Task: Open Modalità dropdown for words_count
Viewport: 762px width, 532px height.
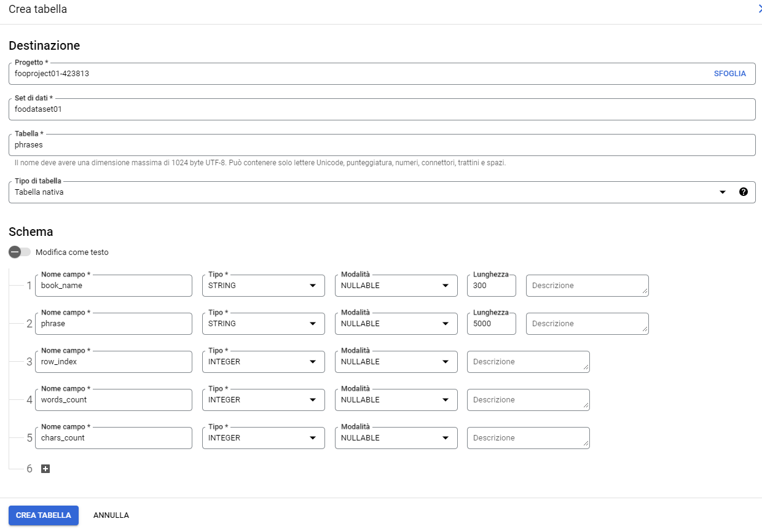Action: 396,400
